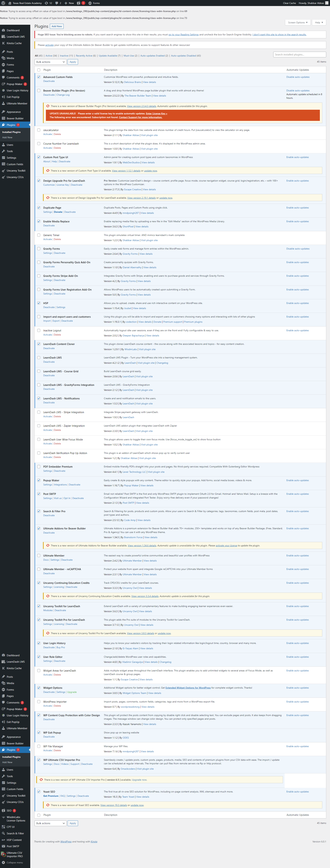Toggle the H5P plugin checkbox
Screen dimensions: 330x868
(39, 303)
